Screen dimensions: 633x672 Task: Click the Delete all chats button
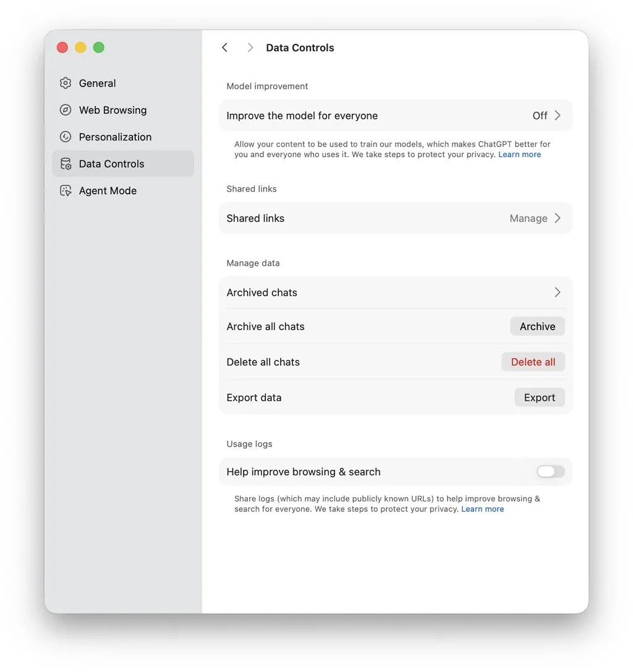coord(533,362)
